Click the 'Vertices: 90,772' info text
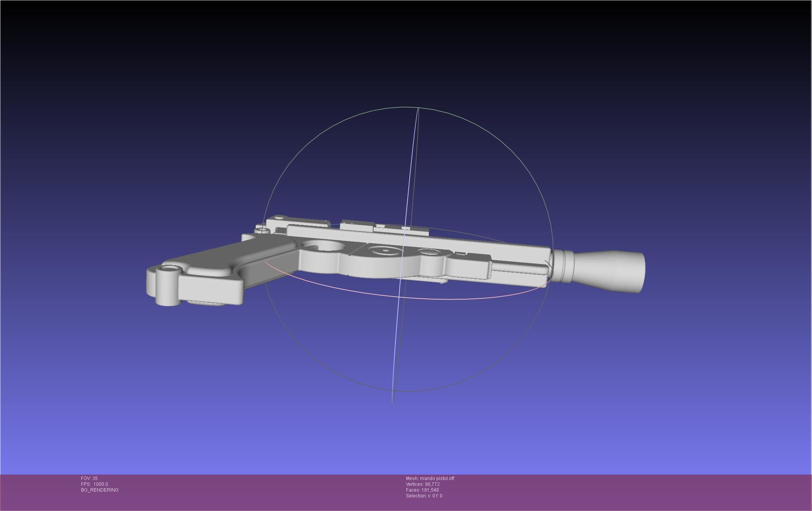 (x=423, y=484)
